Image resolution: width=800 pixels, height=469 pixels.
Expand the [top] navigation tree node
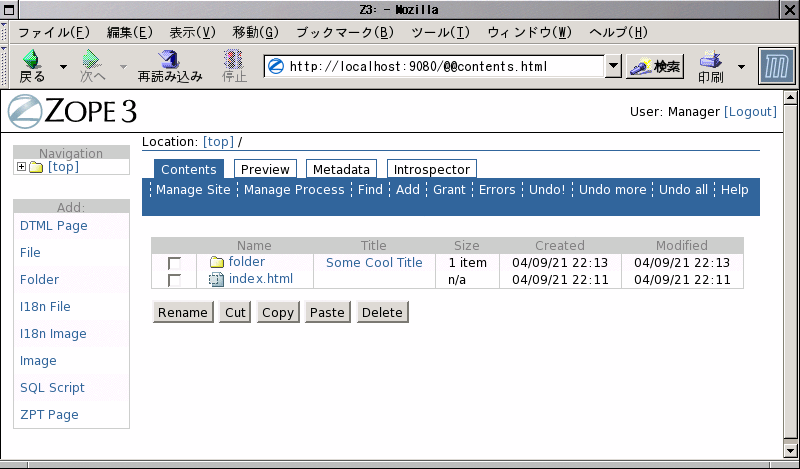tap(21, 167)
